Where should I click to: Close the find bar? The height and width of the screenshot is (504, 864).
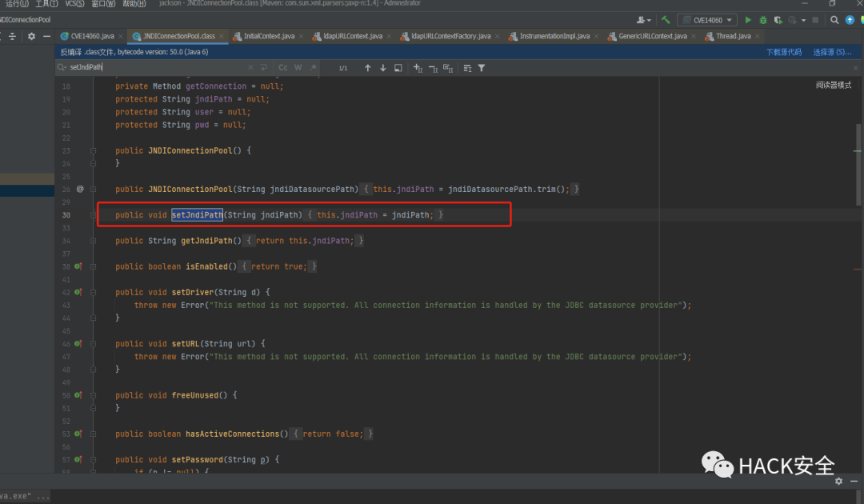coord(855,68)
